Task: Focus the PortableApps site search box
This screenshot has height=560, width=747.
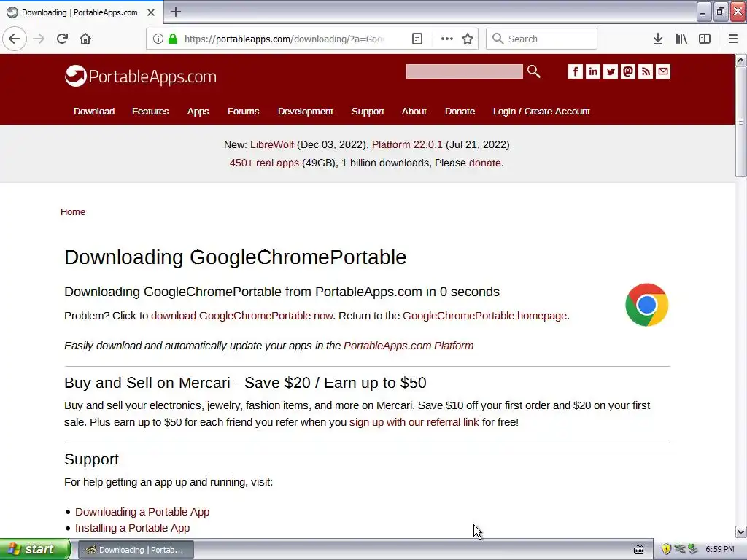Action: pos(464,71)
